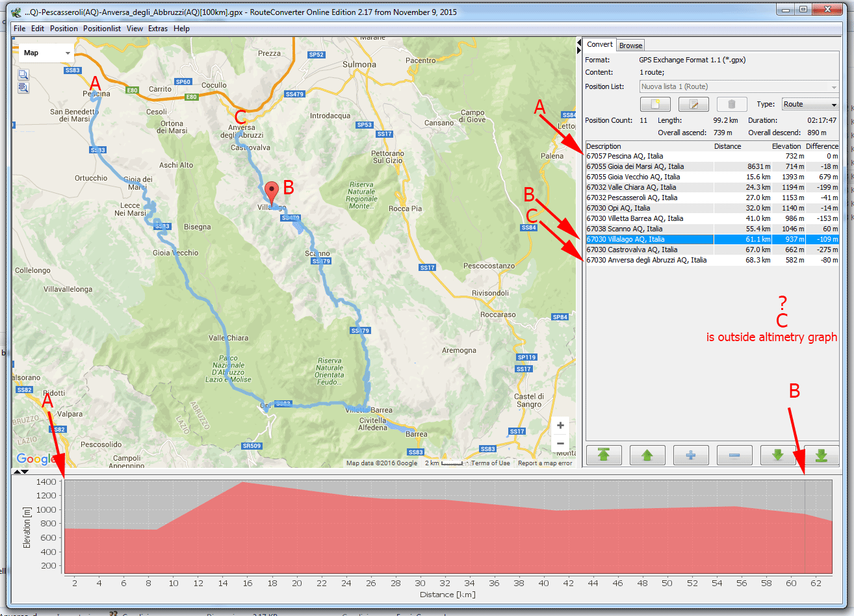The width and height of the screenshot is (854, 616).
Task: Remove selected position with minus button
Action: point(734,455)
